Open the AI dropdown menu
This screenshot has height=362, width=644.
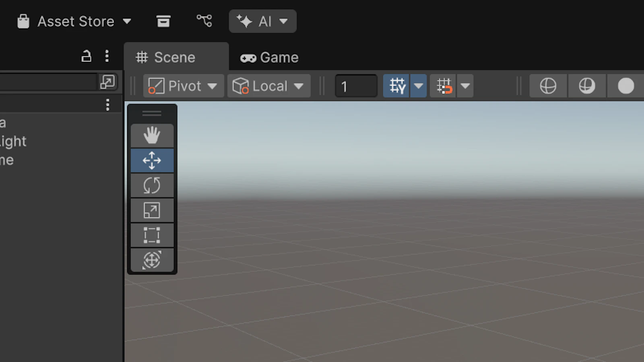262,21
